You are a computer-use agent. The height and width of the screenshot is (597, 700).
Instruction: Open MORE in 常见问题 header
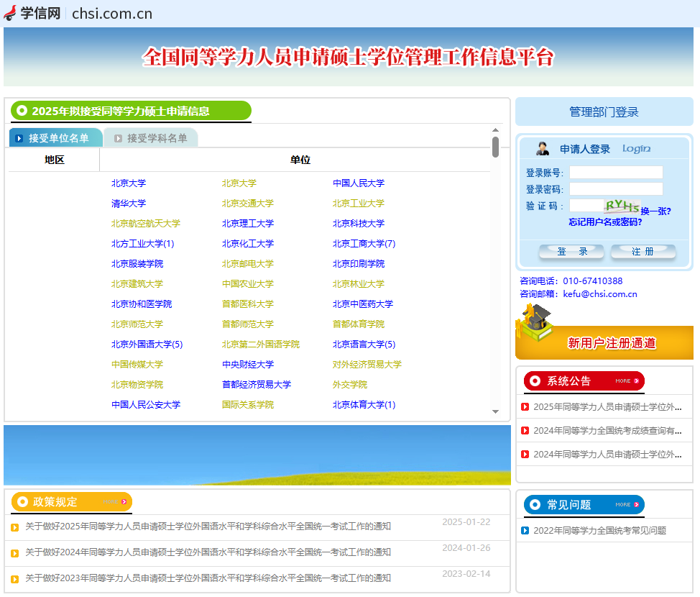(627, 504)
